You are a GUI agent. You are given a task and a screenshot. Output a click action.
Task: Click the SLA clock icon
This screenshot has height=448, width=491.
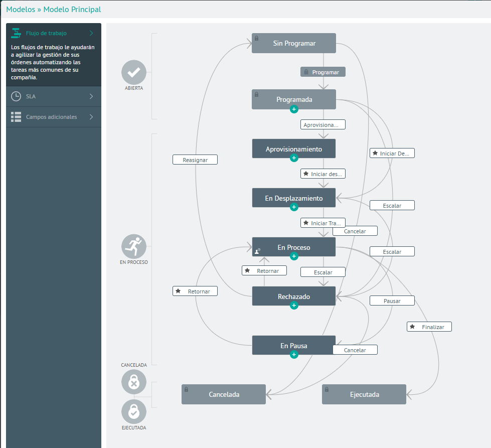click(16, 96)
